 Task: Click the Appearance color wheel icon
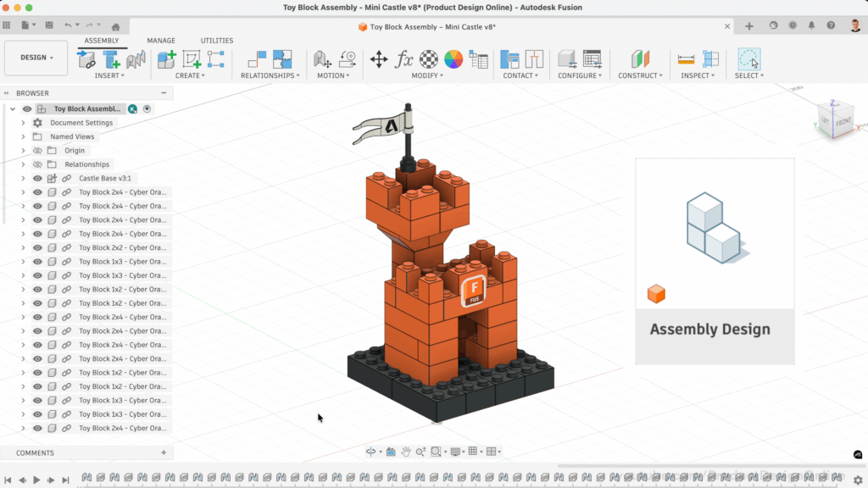(453, 59)
